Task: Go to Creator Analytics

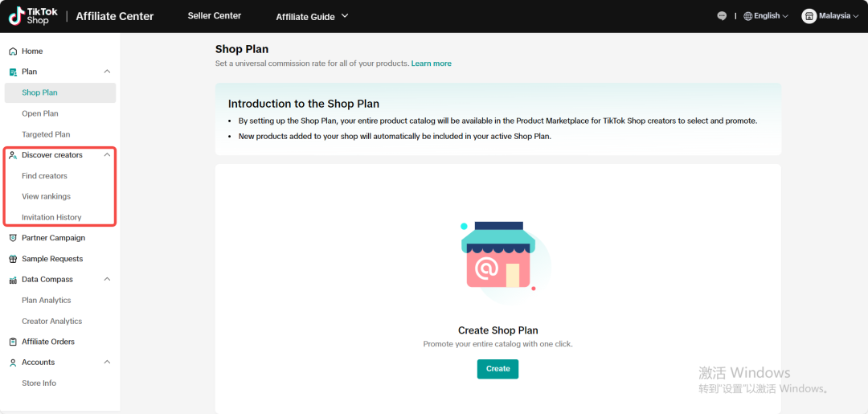Action: (51, 322)
